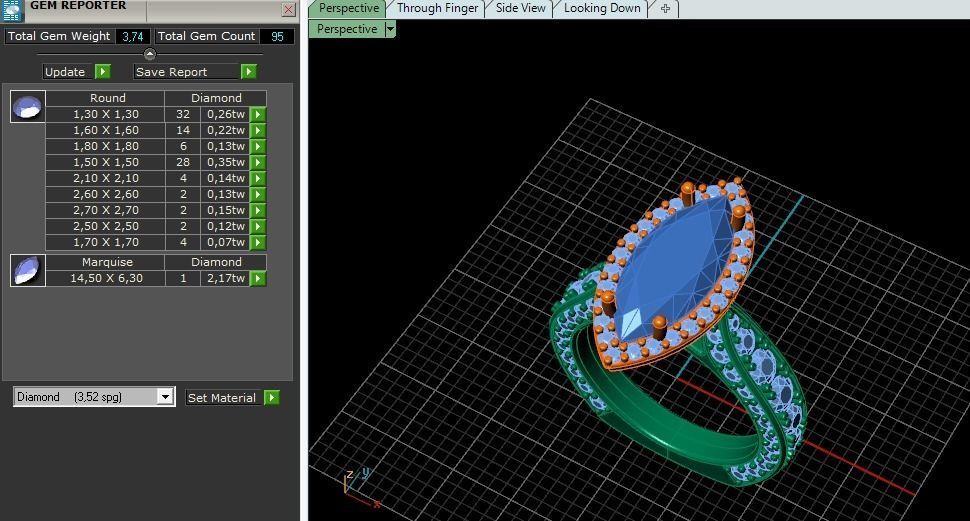Switch to the Side View tab

pos(520,9)
